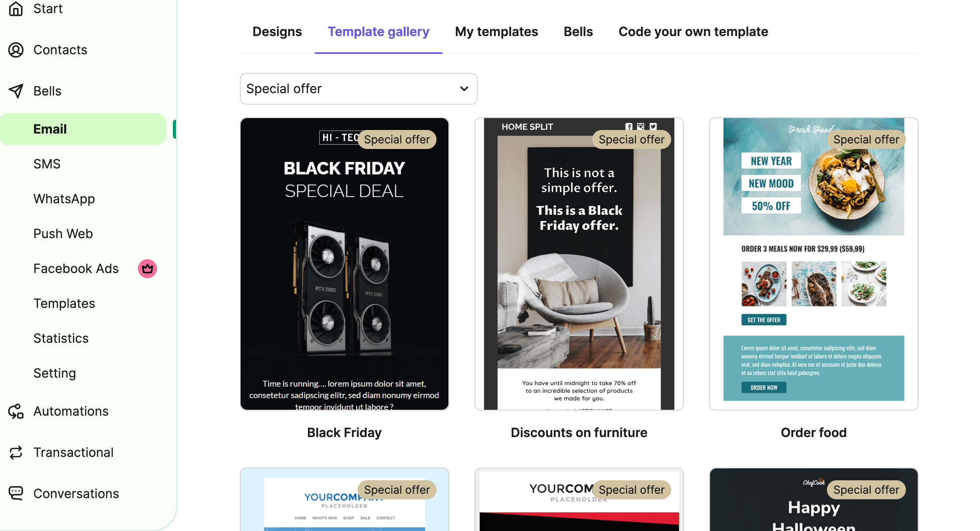Open the Special offer category dropdown
The image size is (980, 531).
coord(358,89)
